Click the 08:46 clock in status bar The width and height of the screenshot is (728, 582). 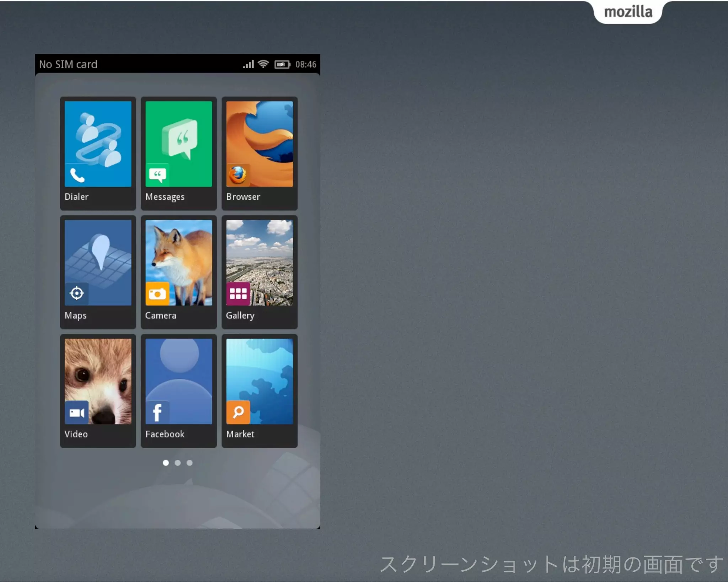coord(306,64)
